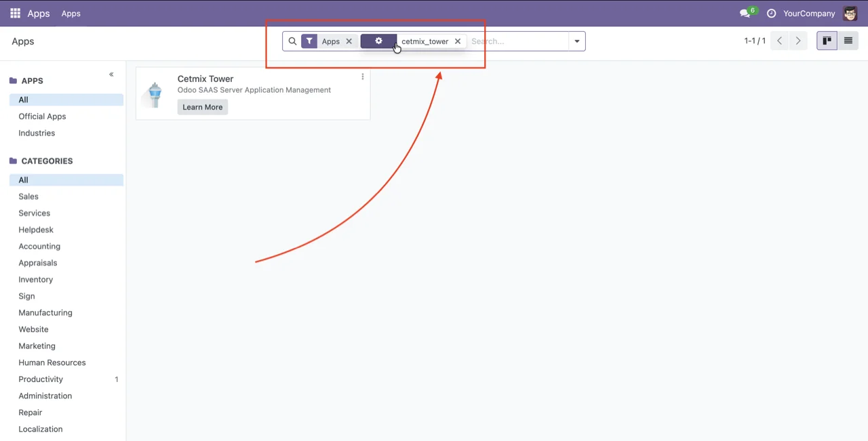Click the gear facet icon in search
The width and height of the screenshot is (868, 441).
pos(378,41)
